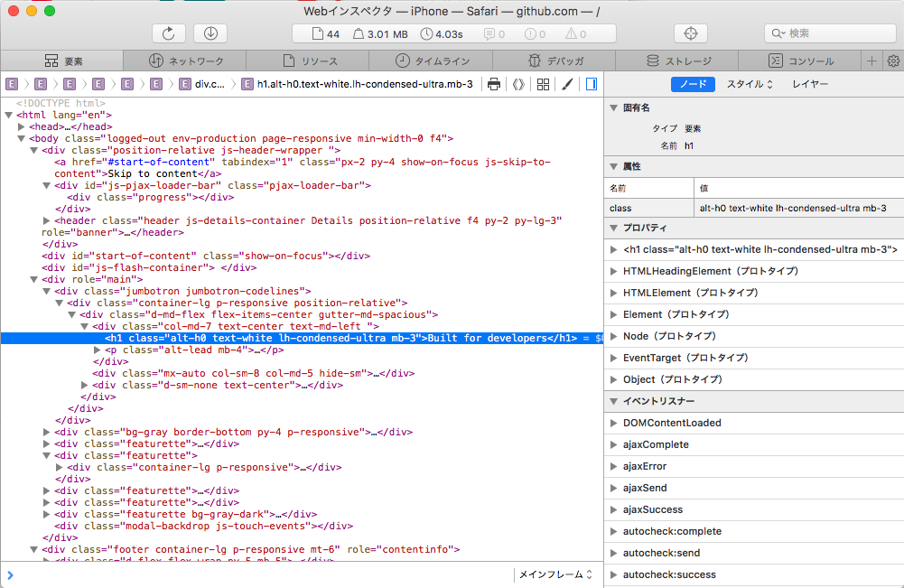Switch to the ネットワーク tab
The image size is (904, 588).
(186, 61)
